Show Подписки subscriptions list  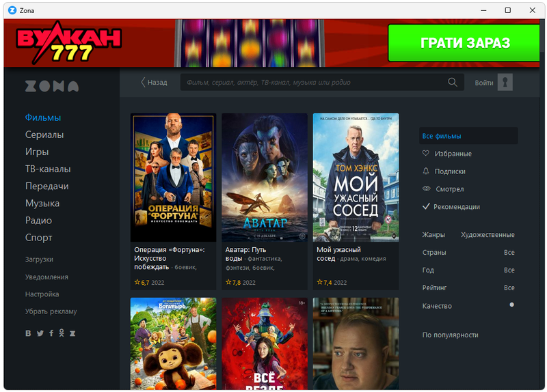pyautogui.click(x=450, y=171)
